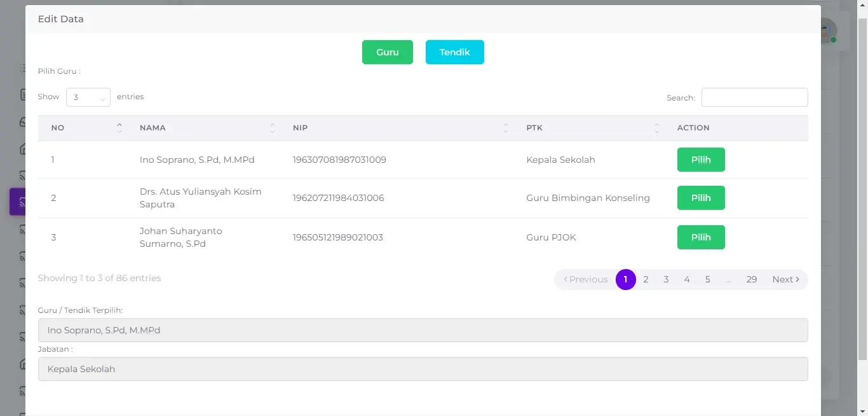Go to pagination page 2
This screenshot has height=416, width=868.
(646, 279)
